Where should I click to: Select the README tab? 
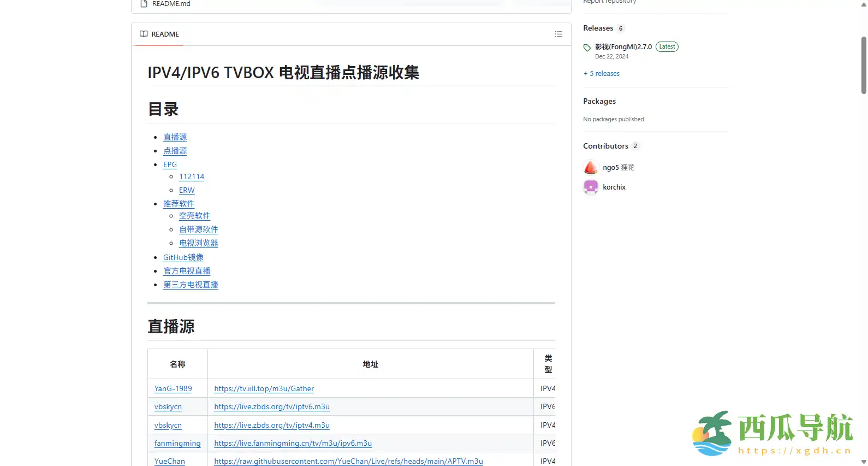159,34
